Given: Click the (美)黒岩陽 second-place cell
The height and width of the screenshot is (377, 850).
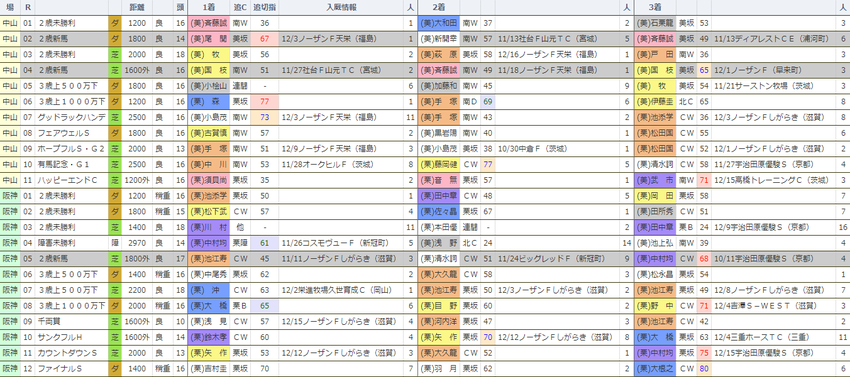Looking at the screenshot, I should pyautogui.click(x=439, y=133).
